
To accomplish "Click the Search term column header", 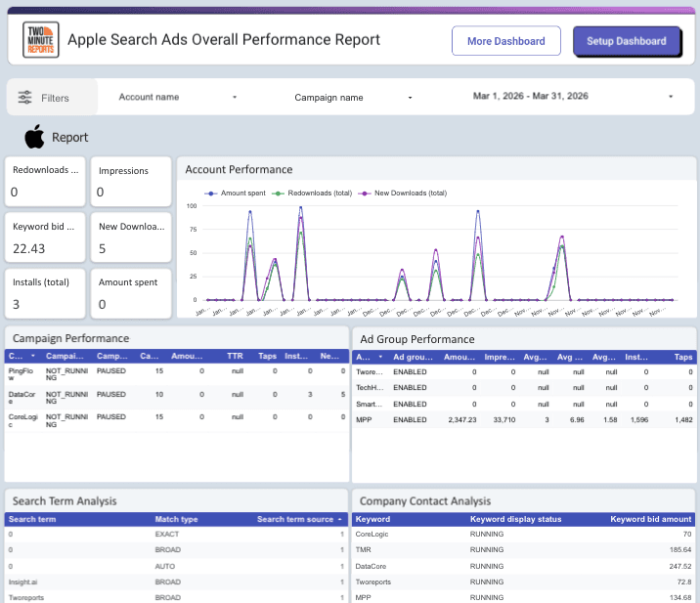I will tap(32, 519).
